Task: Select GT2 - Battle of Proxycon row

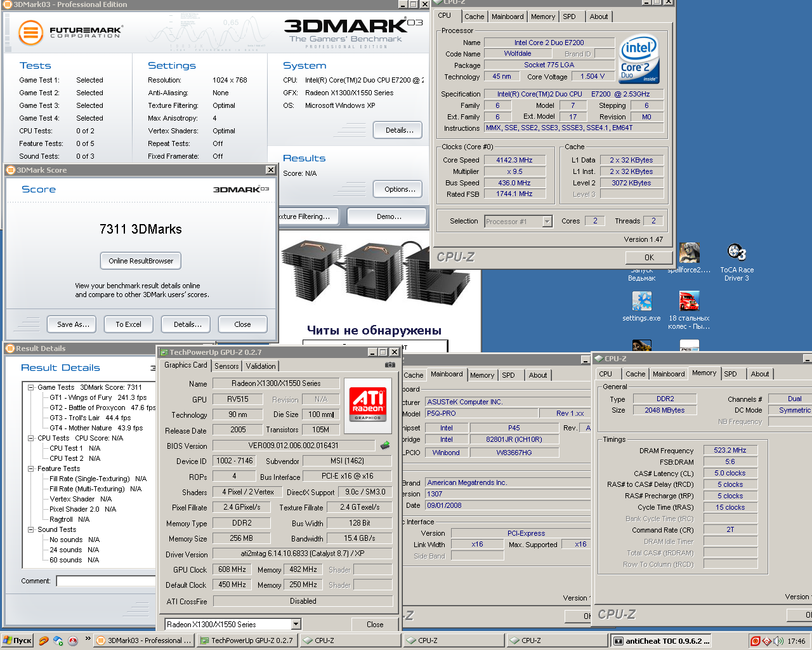Action: (103, 408)
